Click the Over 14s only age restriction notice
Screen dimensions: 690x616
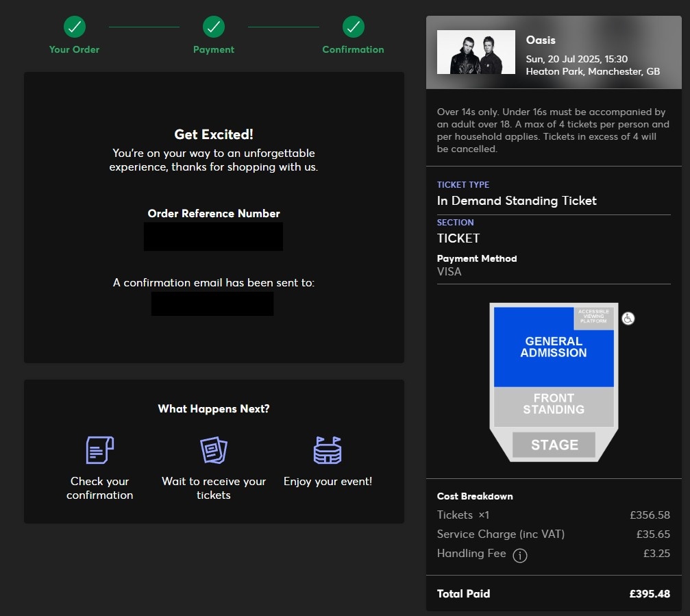click(553, 130)
